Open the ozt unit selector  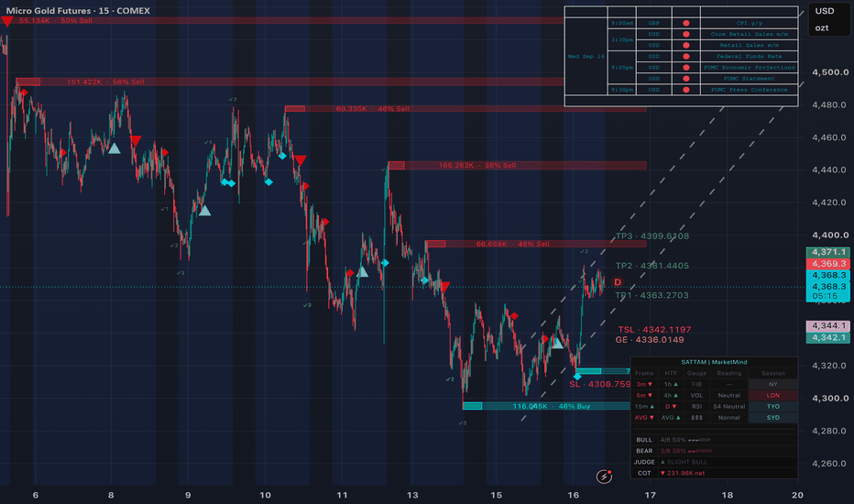coord(821,27)
